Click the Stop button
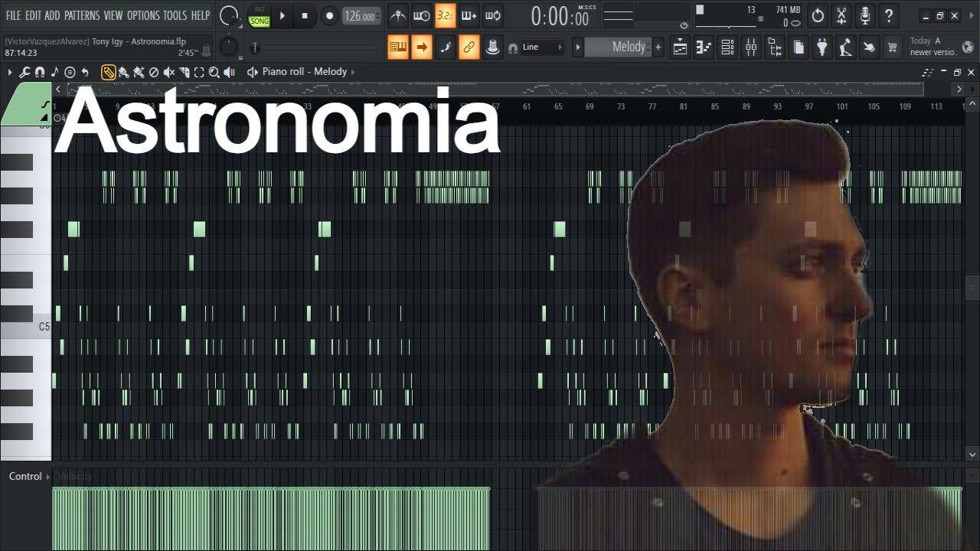This screenshot has width=980, height=551. point(305,15)
